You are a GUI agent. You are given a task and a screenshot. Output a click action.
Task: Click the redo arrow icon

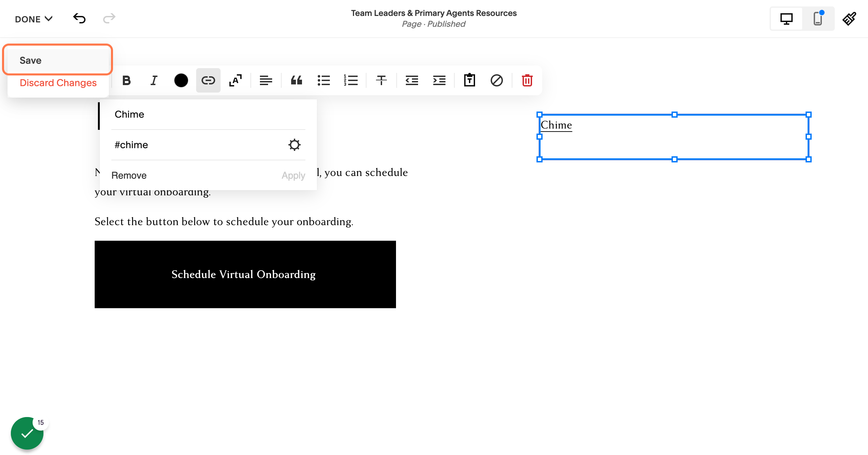tap(109, 18)
